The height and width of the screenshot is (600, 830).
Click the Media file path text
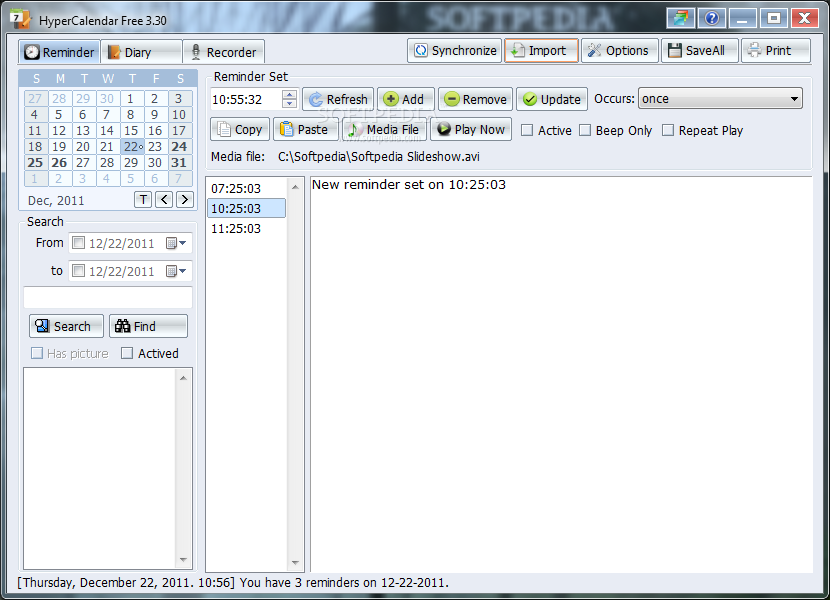point(378,157)
